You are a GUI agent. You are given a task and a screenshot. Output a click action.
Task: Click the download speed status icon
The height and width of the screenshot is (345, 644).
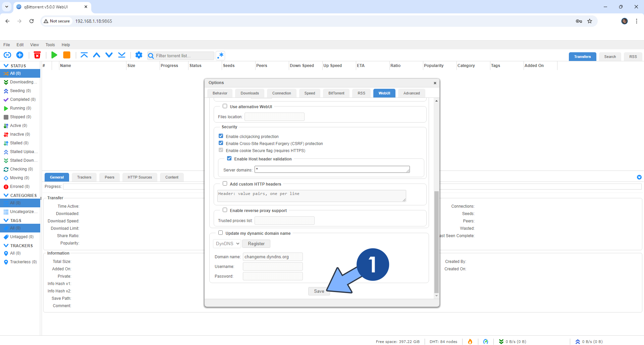[x=501, y=341]
